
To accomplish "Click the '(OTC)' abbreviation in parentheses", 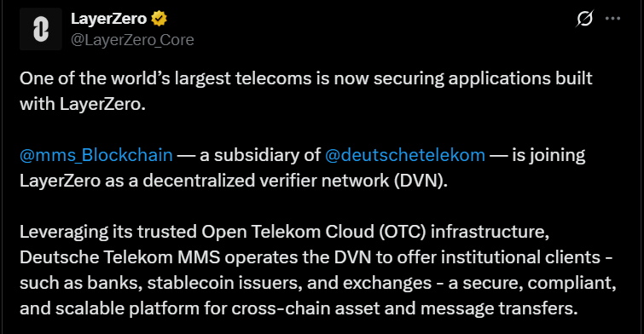I will [403, 232].
